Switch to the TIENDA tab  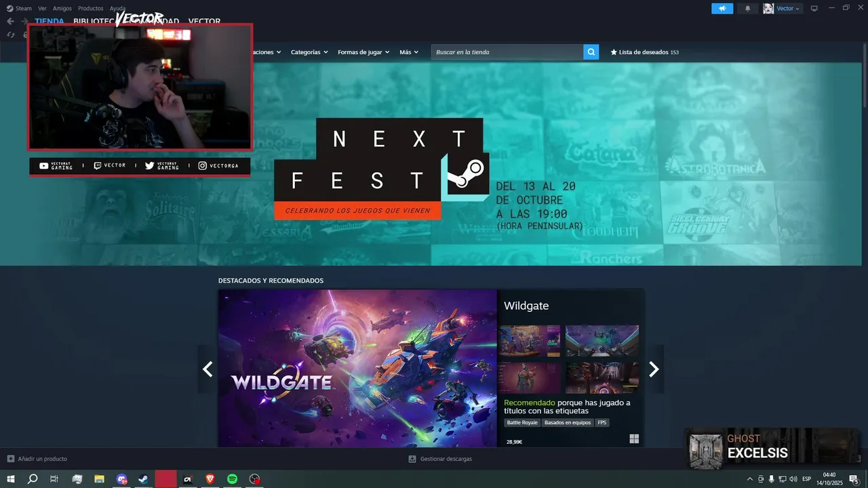coord(50,21)
